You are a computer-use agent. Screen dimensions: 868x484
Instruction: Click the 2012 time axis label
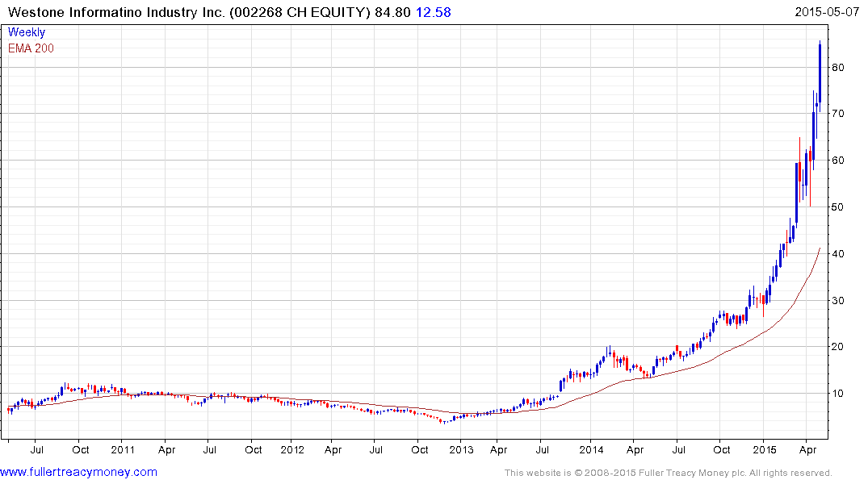click(x=292, y=449)
